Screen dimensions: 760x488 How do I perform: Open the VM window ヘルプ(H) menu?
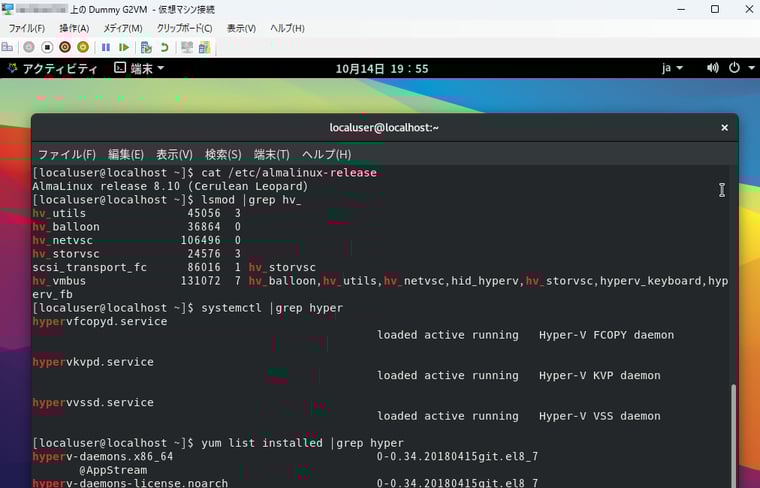point(287,28)
